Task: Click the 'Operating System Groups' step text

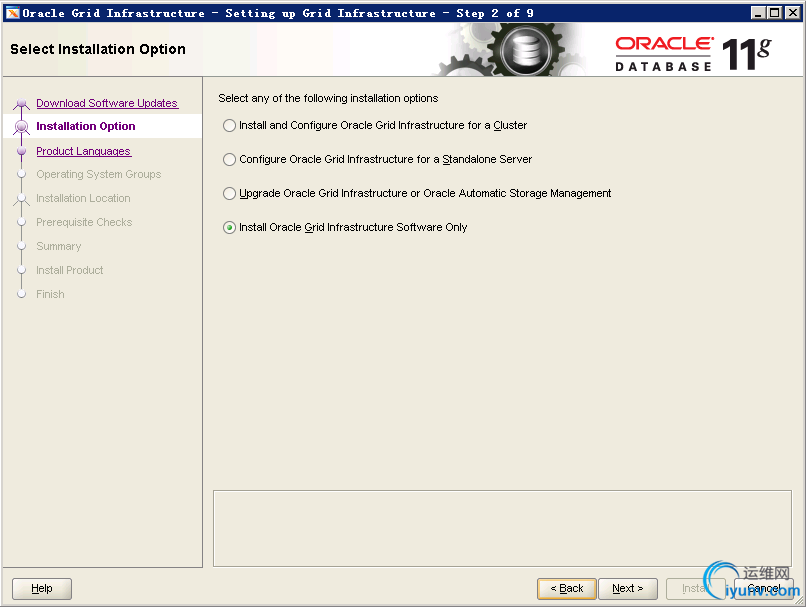Action: 99,174
